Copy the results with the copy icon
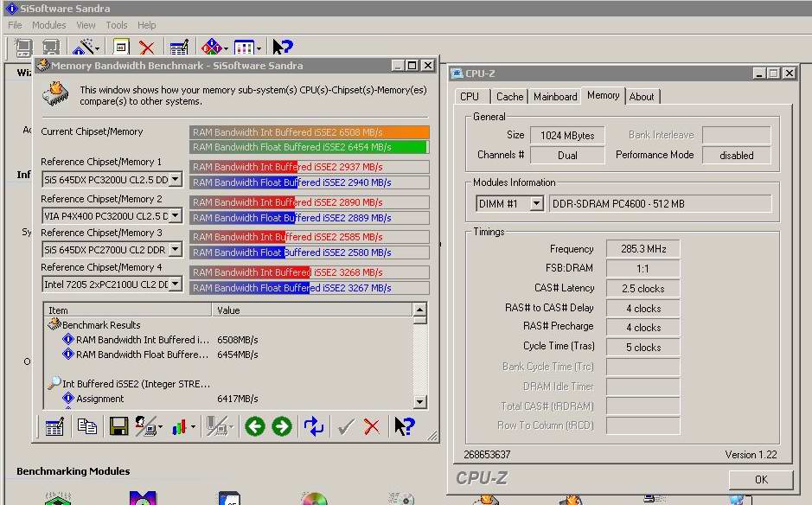 86,426
